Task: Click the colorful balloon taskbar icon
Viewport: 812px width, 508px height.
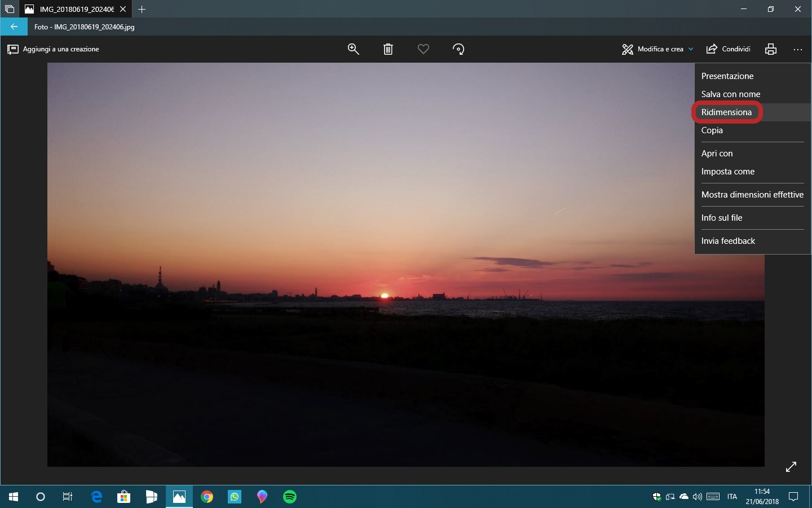Action: click(262, 497)
